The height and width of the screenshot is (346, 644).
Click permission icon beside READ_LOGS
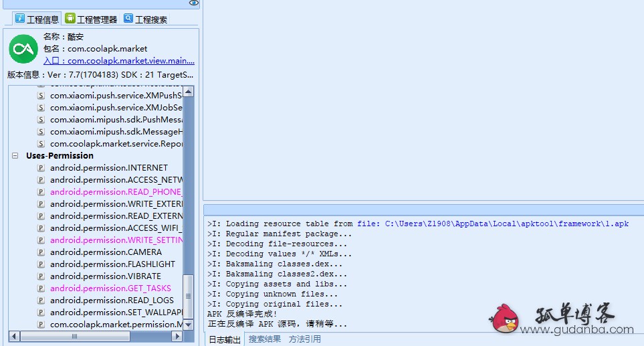coord(41,300)
